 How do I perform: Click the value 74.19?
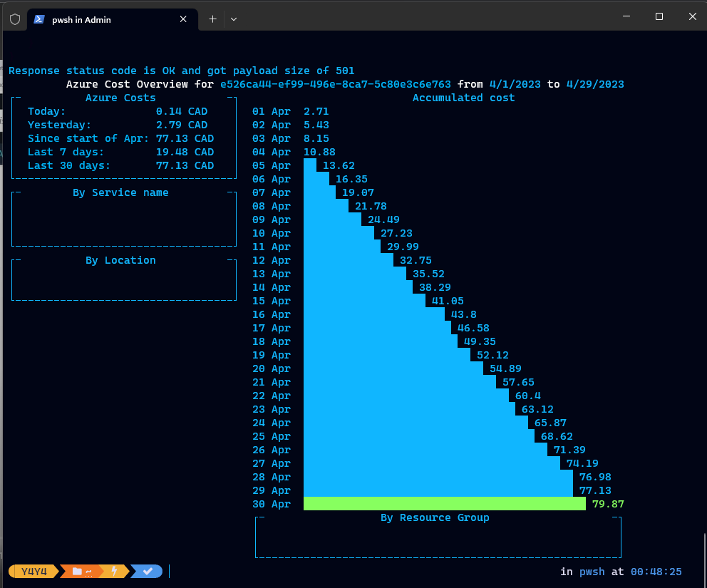582,463
